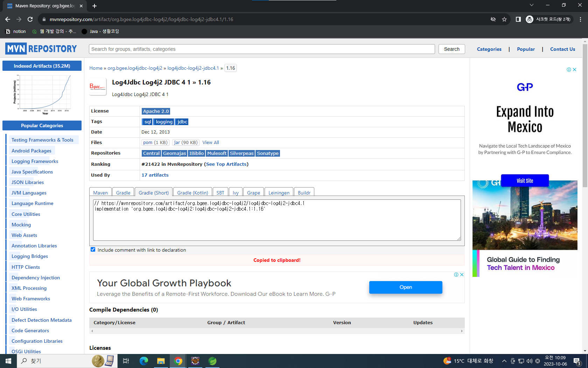This screenshot has width=588, height=368.
Task: Open the Popular link in header
Action: coord(526,49)
